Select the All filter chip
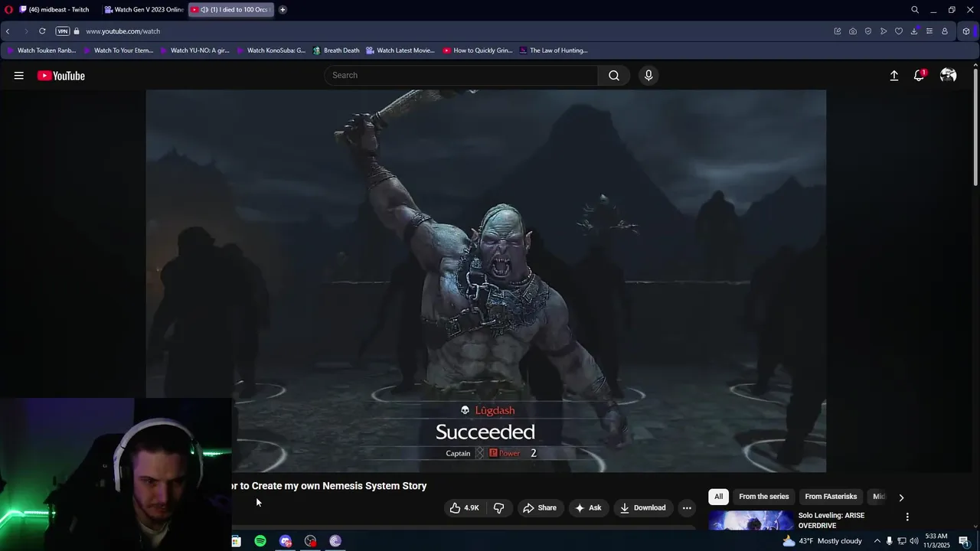This screenshot has width=980, height=551. (718, 497)
